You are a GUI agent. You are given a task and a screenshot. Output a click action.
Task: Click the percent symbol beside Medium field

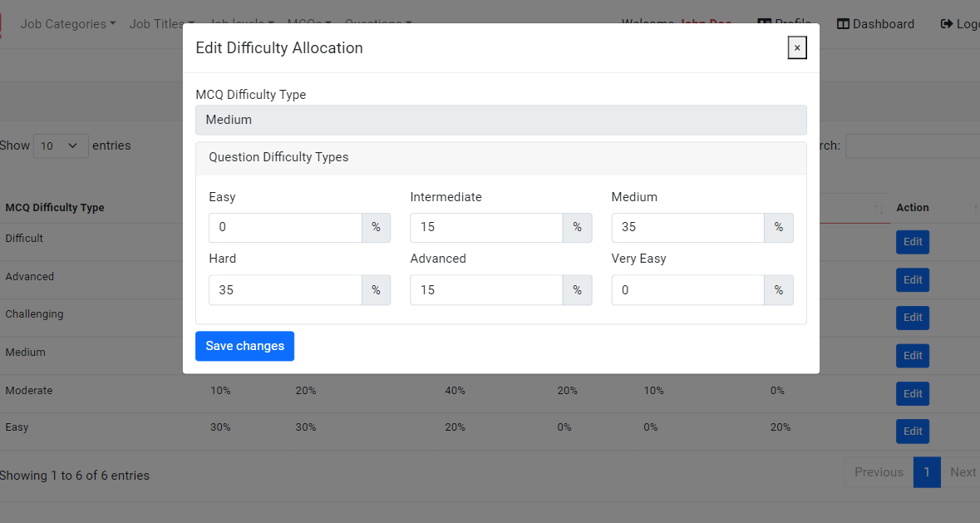(779, 227)
